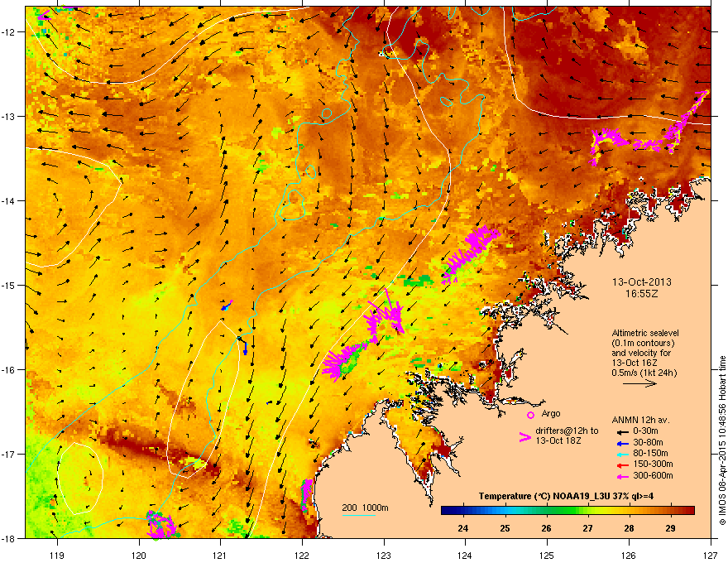Click the magenta drifter cluster near 124E 14.5S
The height and width of the screenshot is (563, 728).
click(x=470, y=254)
